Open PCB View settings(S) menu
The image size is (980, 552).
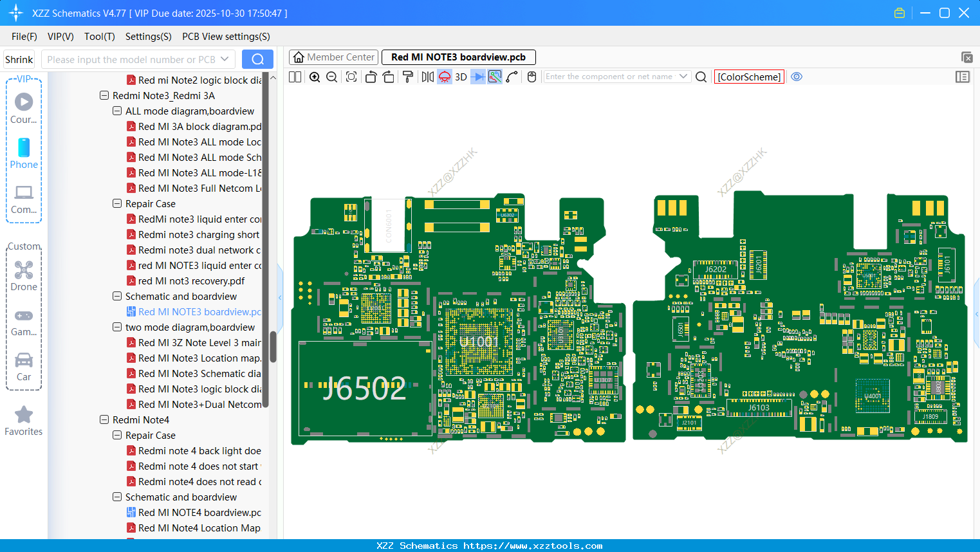point(226,37)
